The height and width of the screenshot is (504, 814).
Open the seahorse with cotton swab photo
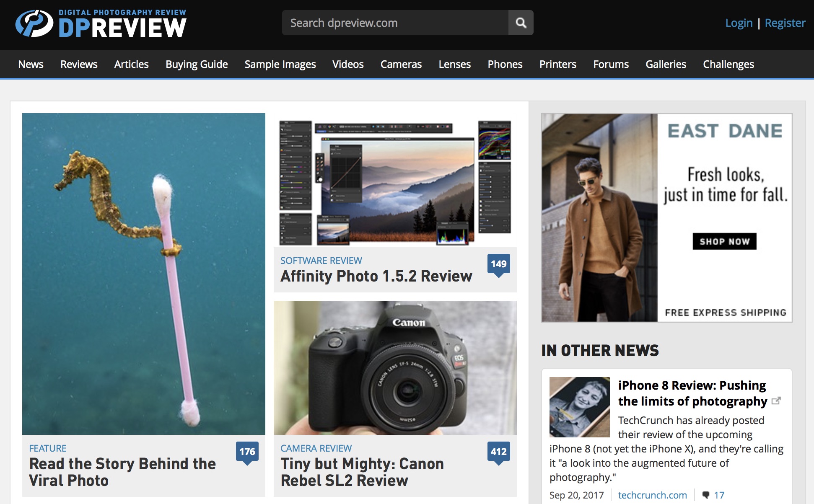(x=143, y=274)
